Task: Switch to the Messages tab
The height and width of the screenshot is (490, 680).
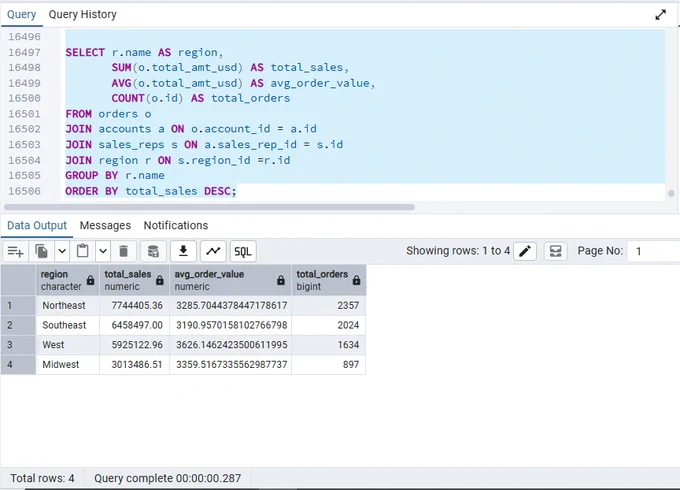Action: 105,225
